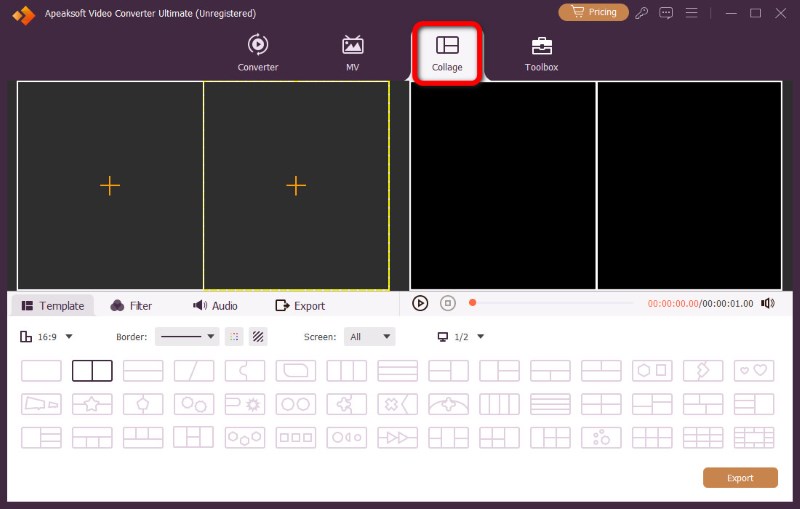The image size is (800, 509).
Task: Maximize the Apeaksoft window
Action: click(756, 13)
